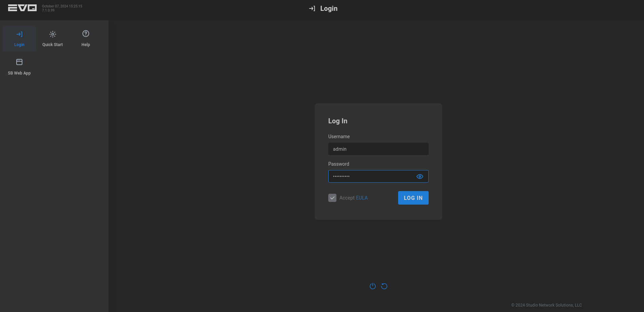
Task: Show password with the eye icon
Action: (420, 176)
